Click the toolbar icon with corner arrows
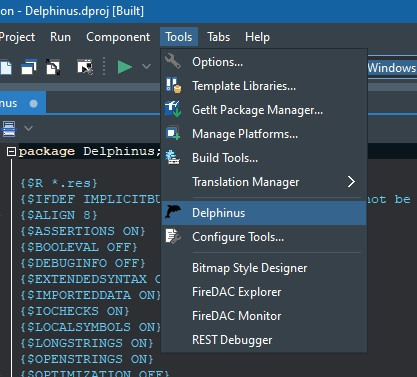The height and width of the screenshot is (377, 417). click(x=53, y=67)
